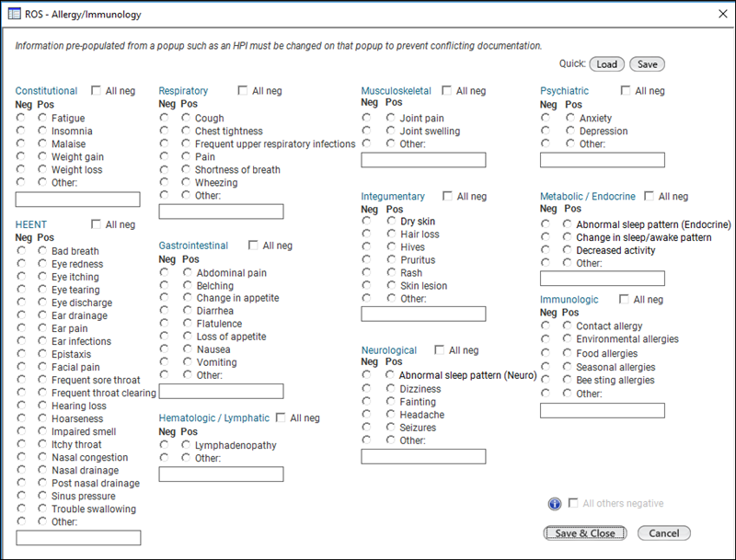Check All neg for Respiratory

coord(243,90)
